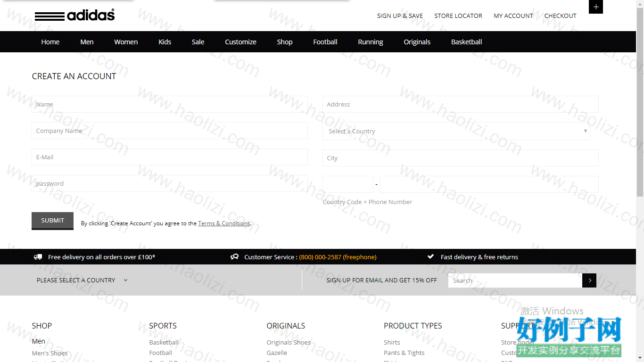This screenshot has height=362, width=644.
Task: Choose Customize in the navigation bar
Action: click(x=240, y=42)
